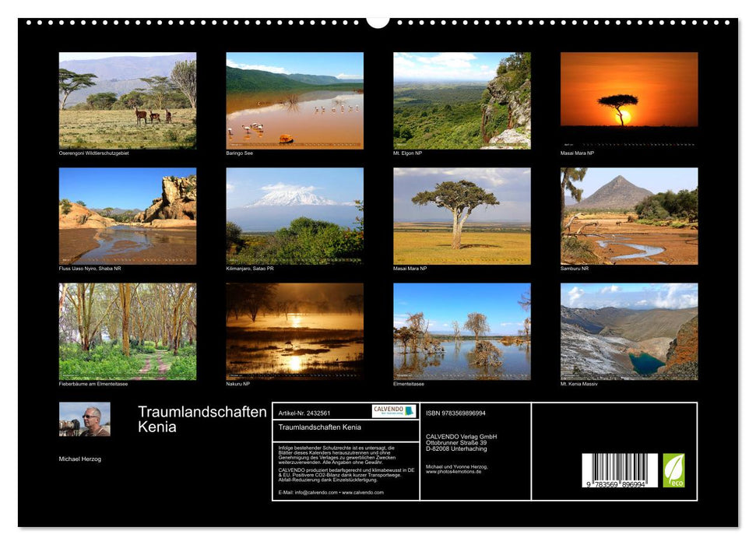Click the photographer portrait photo
The image size is (756, 545).
pos(84,419)
